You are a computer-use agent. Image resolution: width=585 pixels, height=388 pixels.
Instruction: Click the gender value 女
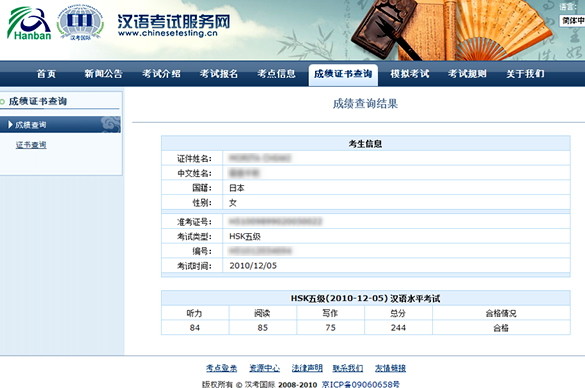[x=233, y=203]
